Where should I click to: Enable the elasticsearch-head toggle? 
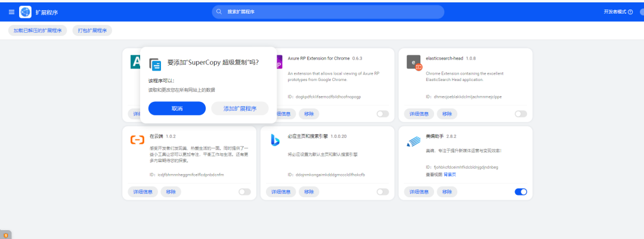tap(521, 114)
